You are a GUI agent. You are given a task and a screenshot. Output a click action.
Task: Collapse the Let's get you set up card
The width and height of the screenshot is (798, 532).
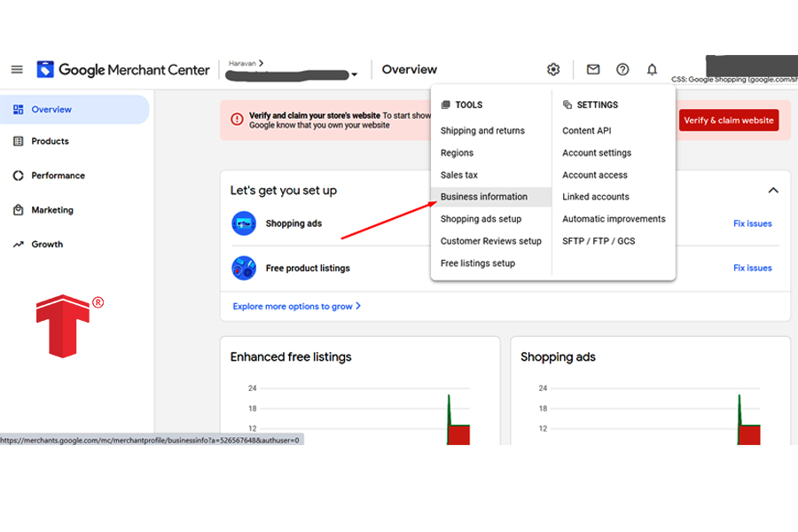point(773,191)
